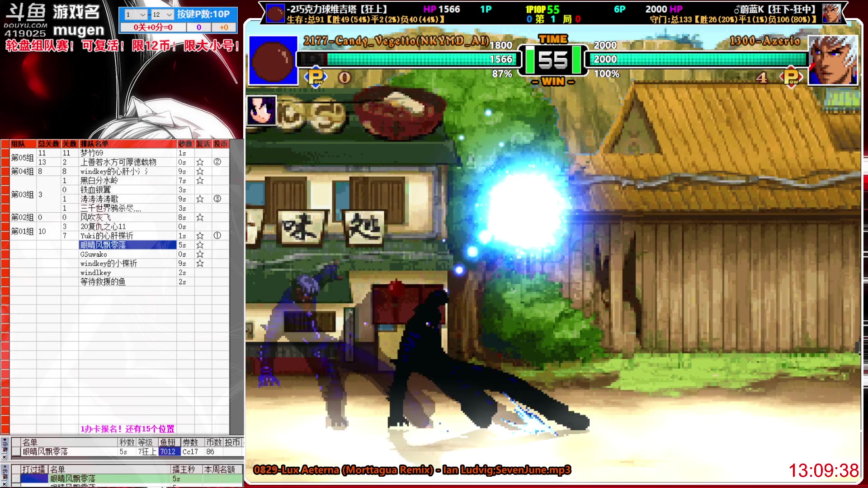868x488 pixels.
Task: Click the row selector beside 名单 眼睛风飘零落 5s
Action: point(16,452)
